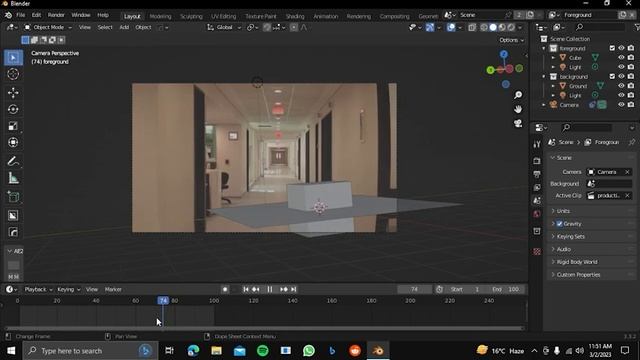The width and height of the screenshot is (640, 360).
Task: Switch to the Shading workspace tab
Action: 295,16
